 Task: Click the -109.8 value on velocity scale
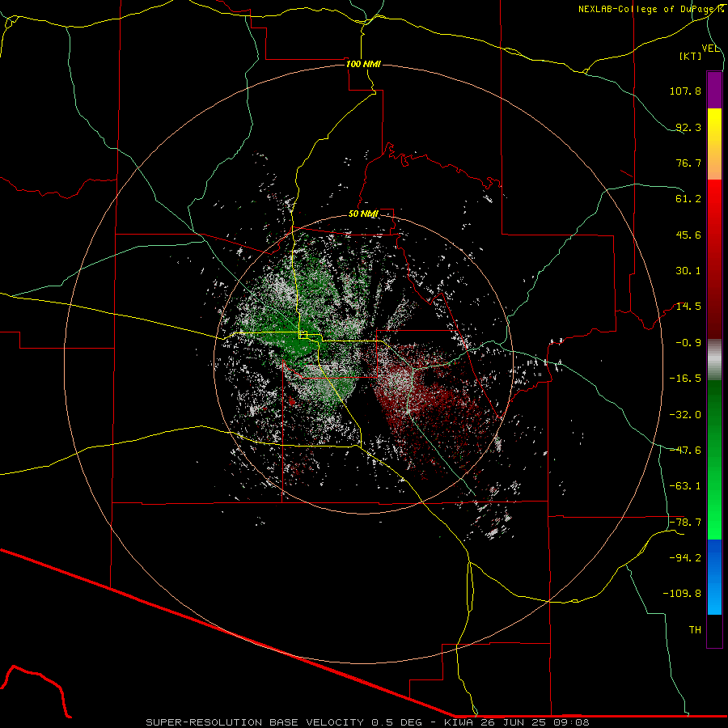[682, 594]
